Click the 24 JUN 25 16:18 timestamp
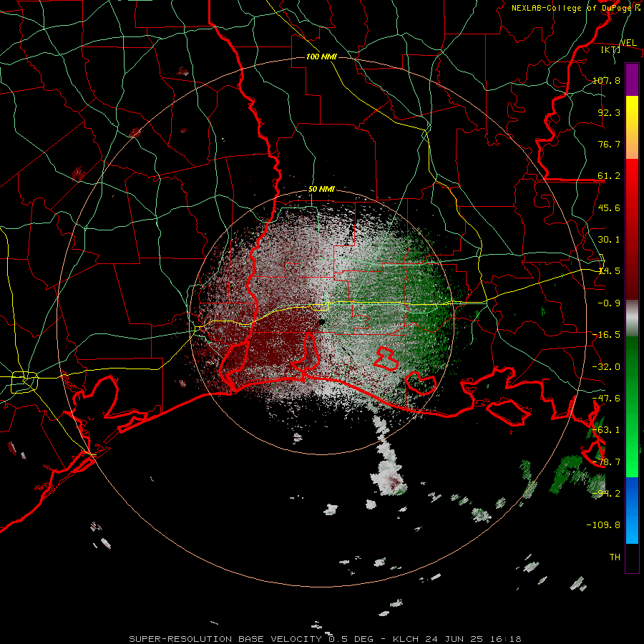This screenshot has width=644, height=644. pyautogui.click(x=473, y=639)
